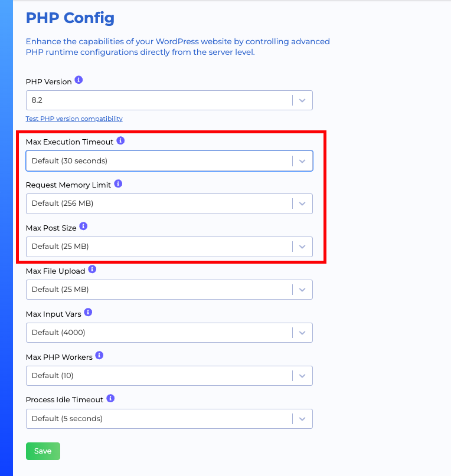Expand the Max Post Size dropdown
Image resolution: width=451 pixels, height=476 pixels.
(x=302, y=247)
